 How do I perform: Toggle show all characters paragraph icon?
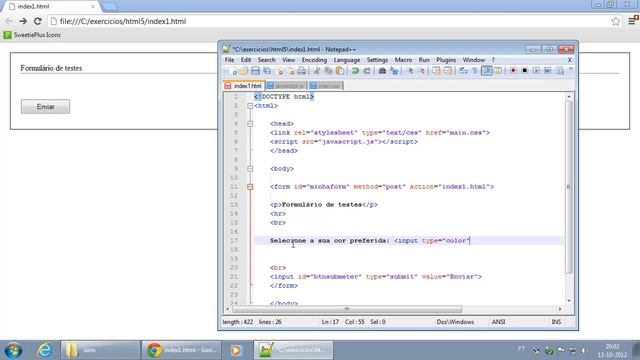coord(475,71)
